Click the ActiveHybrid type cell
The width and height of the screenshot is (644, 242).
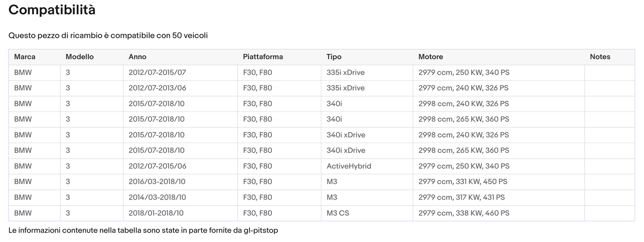[x=349, y=166]
